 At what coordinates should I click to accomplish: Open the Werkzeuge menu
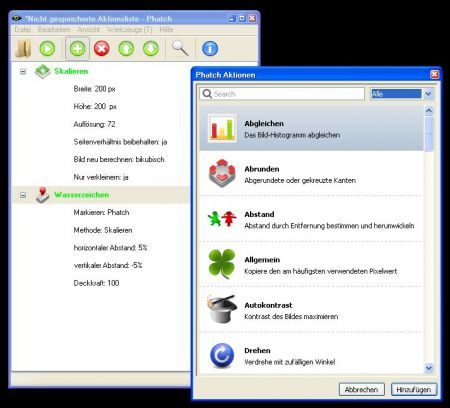(129, 29)
